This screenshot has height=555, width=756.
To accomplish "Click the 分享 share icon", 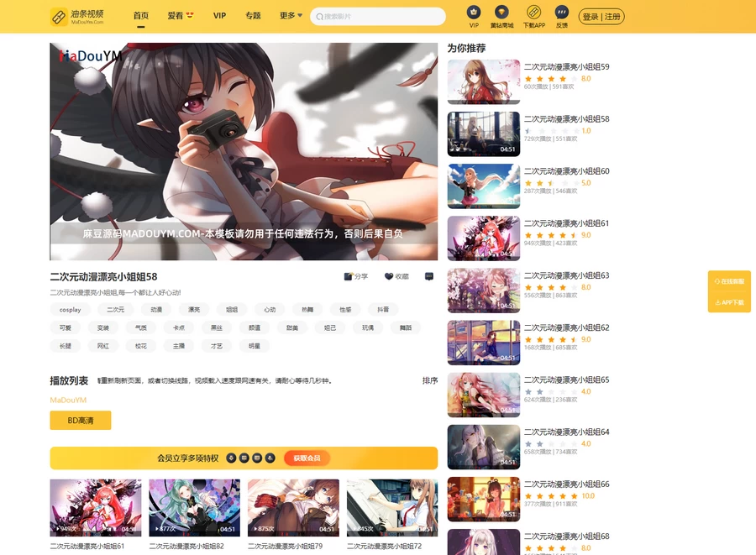I will [348, 276].
